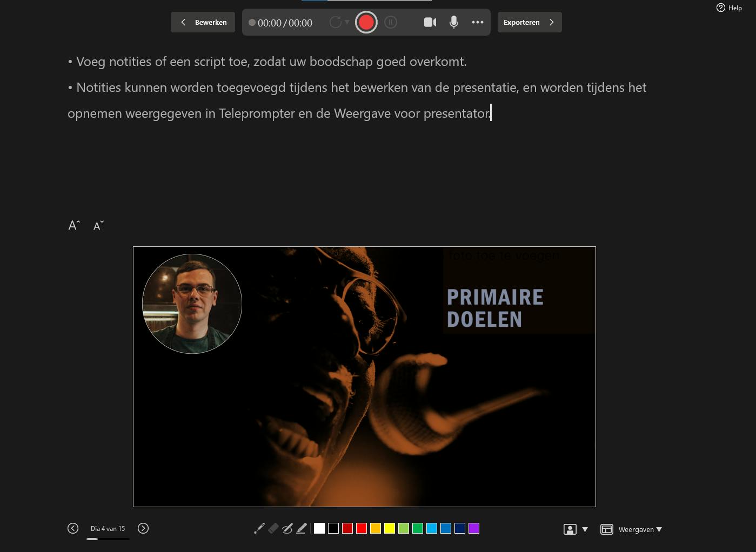
Task: Pick the bright red ink color
Action: (362, 528)
